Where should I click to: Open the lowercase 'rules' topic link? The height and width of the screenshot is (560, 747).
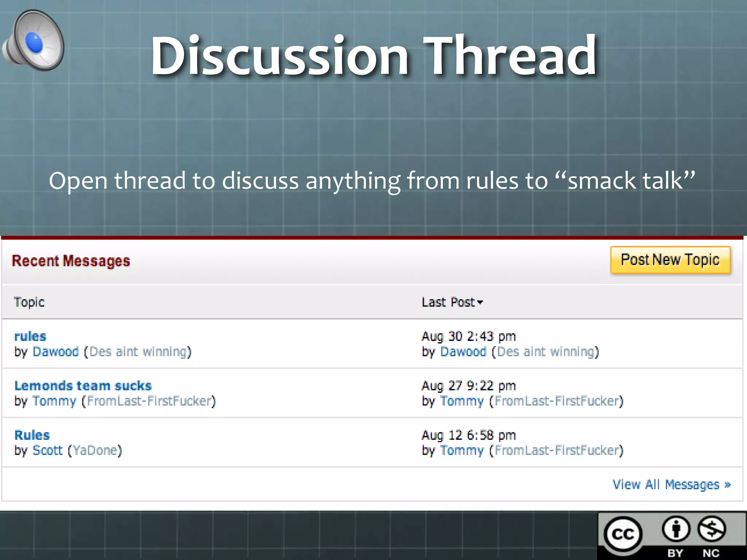(x=30, y=336)
